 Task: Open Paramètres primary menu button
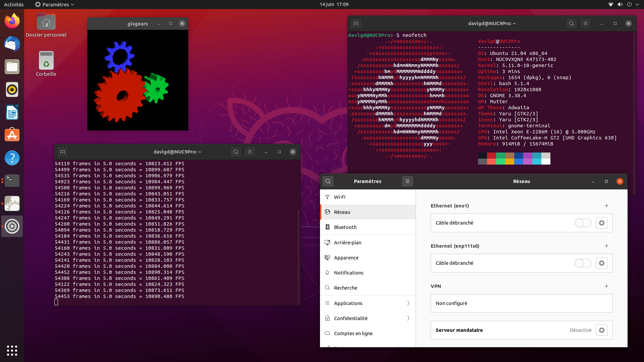tap(408, 181)
